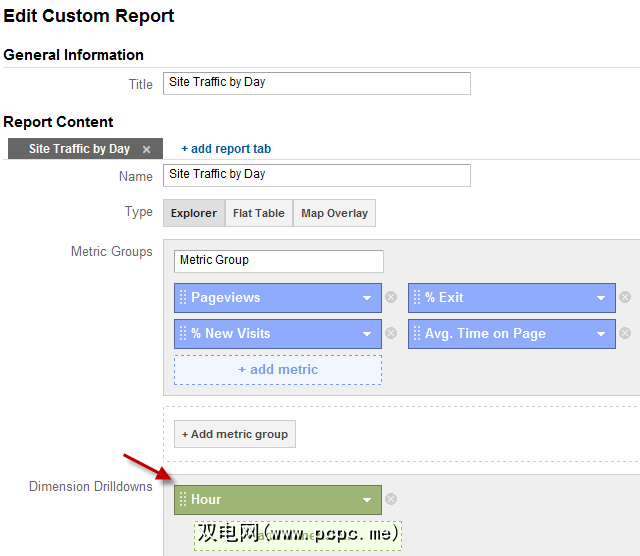The height and width of the screenshot is (556, 640).
Task: Remove the % New Visits metric
Action: (x=391, y=334)
